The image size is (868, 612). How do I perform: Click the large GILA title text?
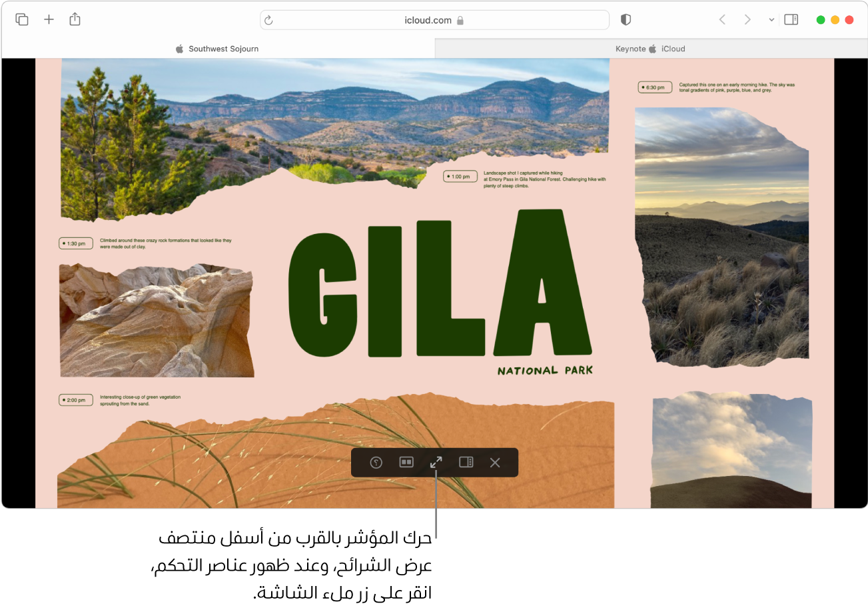click(440, 283)
